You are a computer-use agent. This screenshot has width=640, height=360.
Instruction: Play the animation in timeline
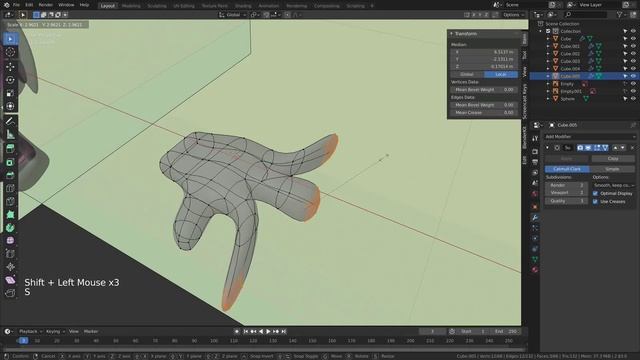click(x=269, y=331)
